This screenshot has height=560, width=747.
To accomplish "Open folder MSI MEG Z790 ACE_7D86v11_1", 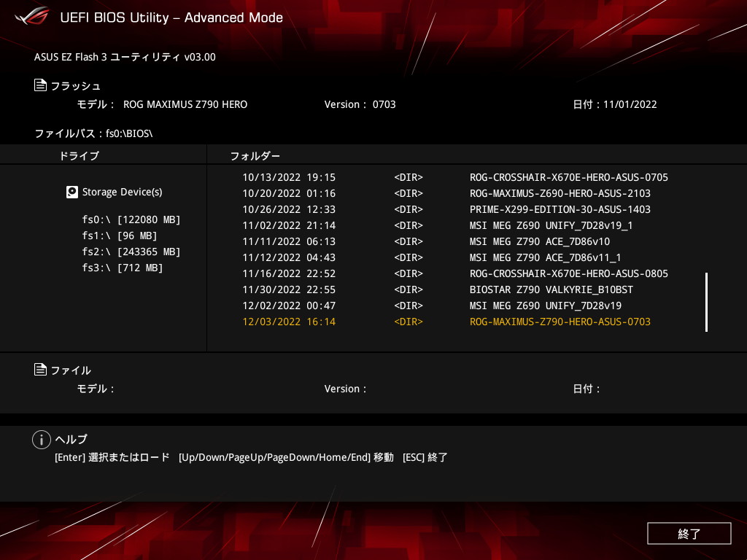I will point(545,257).
